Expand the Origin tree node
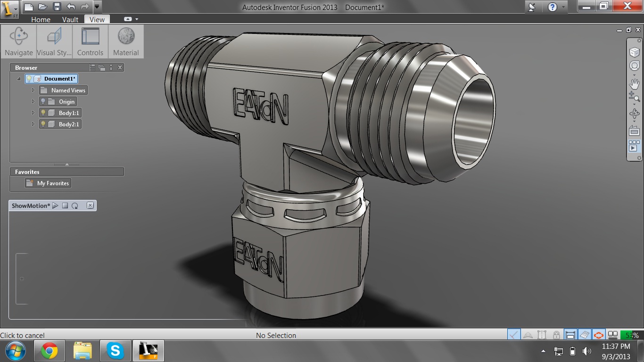 (33, 101)
